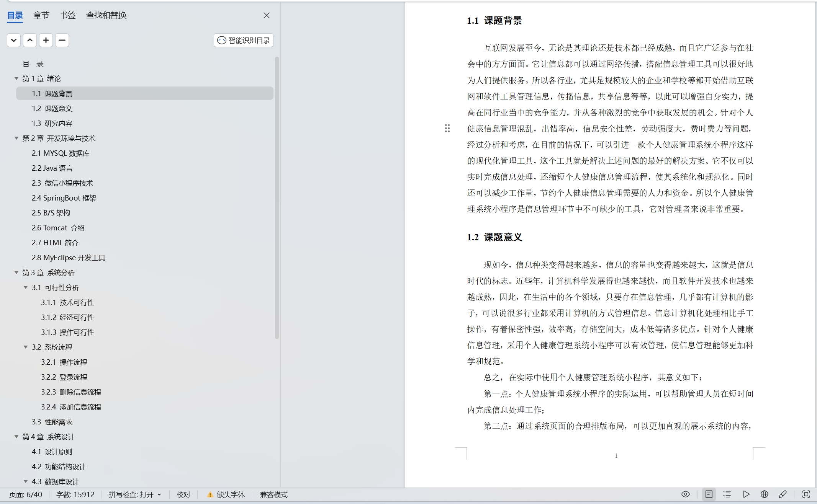Click the 智能识别目录 button
This screenshot has height=504, width=817.
[x=244, y=40]
